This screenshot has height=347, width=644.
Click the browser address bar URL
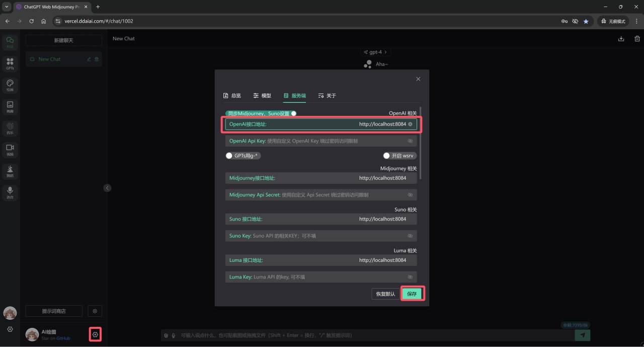(x=99, y=21)
